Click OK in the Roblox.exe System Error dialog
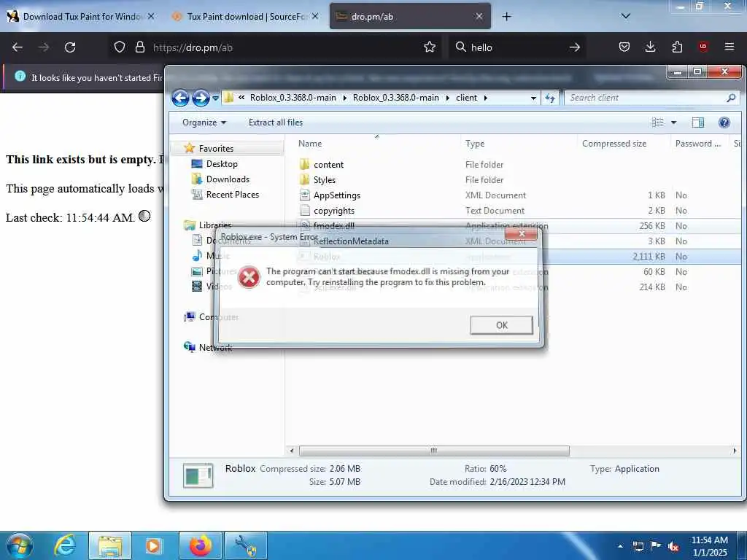 [x=501, y=325]
